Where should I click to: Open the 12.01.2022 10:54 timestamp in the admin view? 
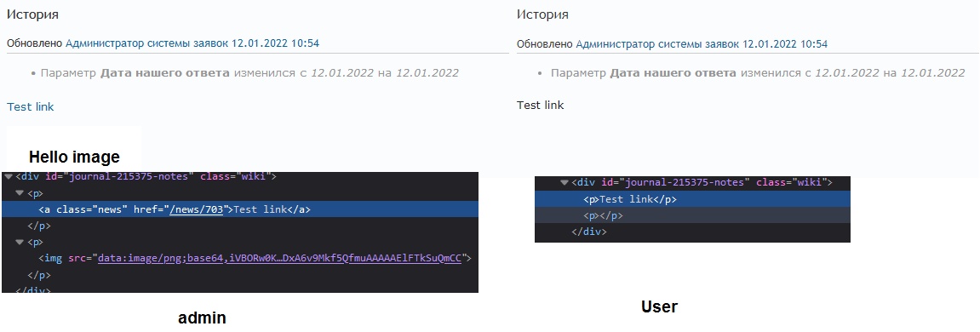point(276,43)
